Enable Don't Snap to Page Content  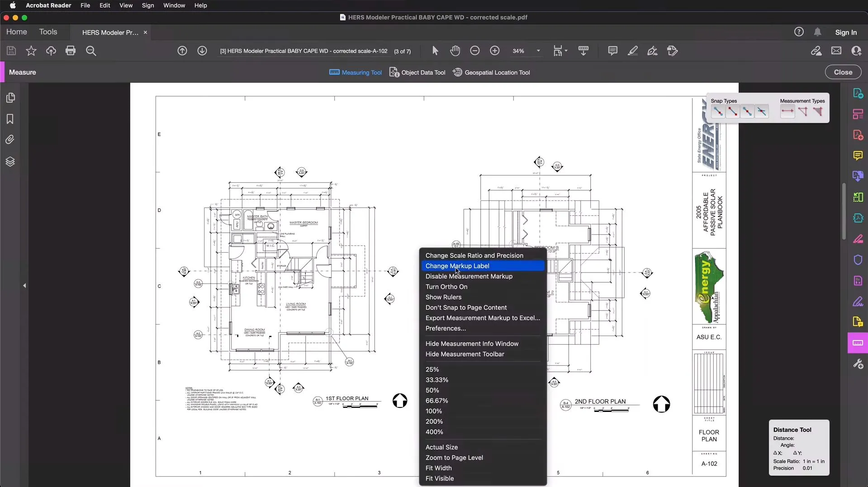pyautogui.click(x=466, y=307)
